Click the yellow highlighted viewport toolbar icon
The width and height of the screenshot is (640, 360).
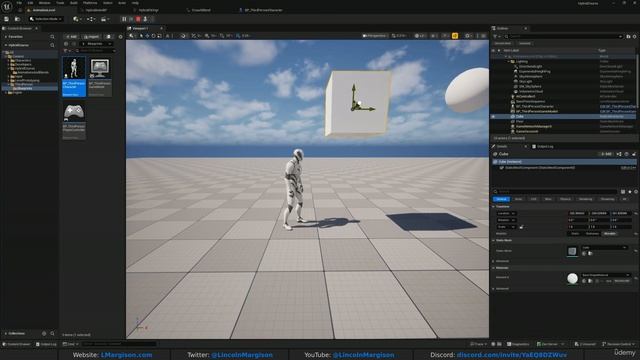pyautogui.click(x=455, y=36)
